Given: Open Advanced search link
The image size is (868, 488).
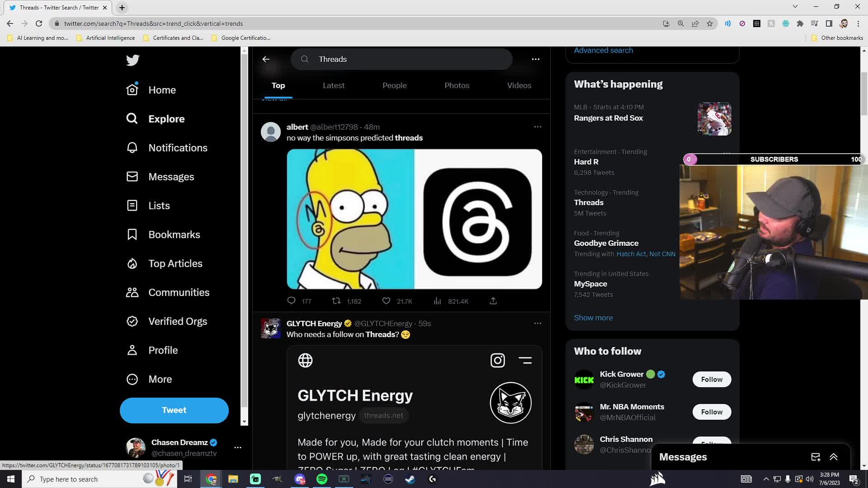Looking at the screenshot, I should click(x=604, y=51).
